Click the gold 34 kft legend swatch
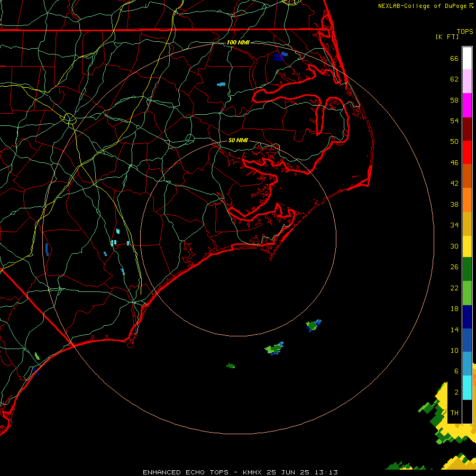This screenshot has width=476, height=476. 467,224
